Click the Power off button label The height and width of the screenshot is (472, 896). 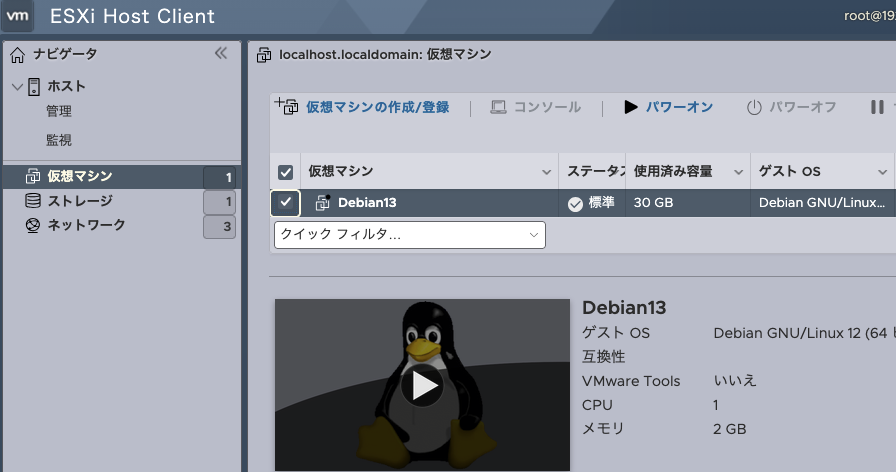(803, 107)
